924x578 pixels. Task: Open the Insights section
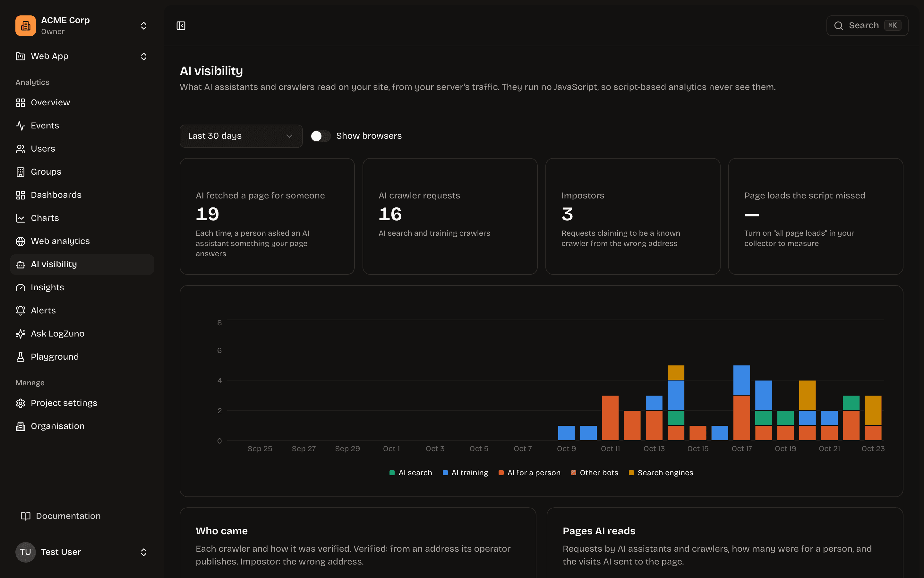point(82,287)
